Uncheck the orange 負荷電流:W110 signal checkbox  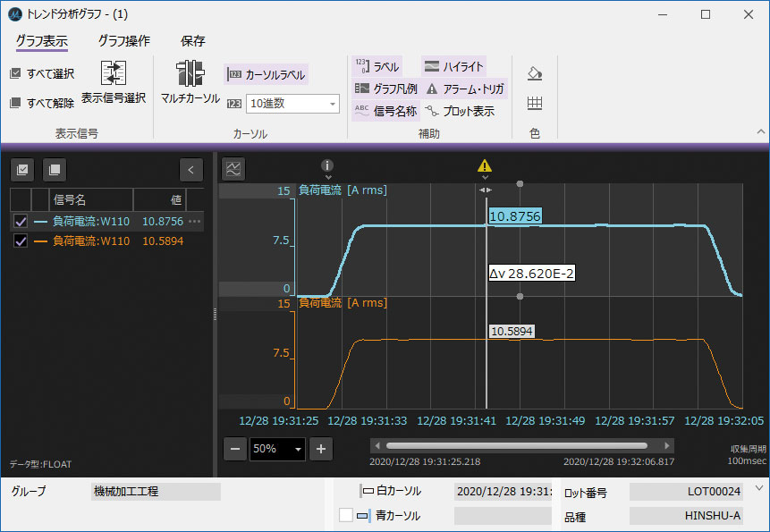click(x=21, y=241)
